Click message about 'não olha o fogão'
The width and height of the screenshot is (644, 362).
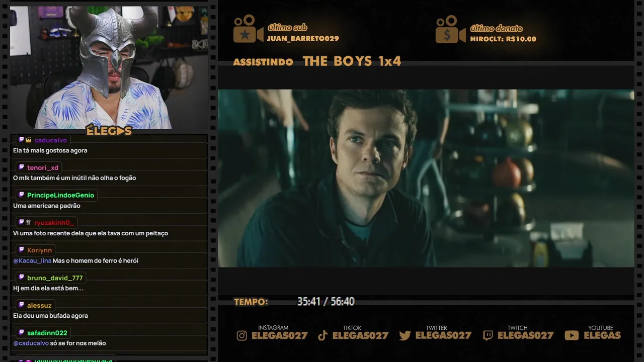point(74,178)
